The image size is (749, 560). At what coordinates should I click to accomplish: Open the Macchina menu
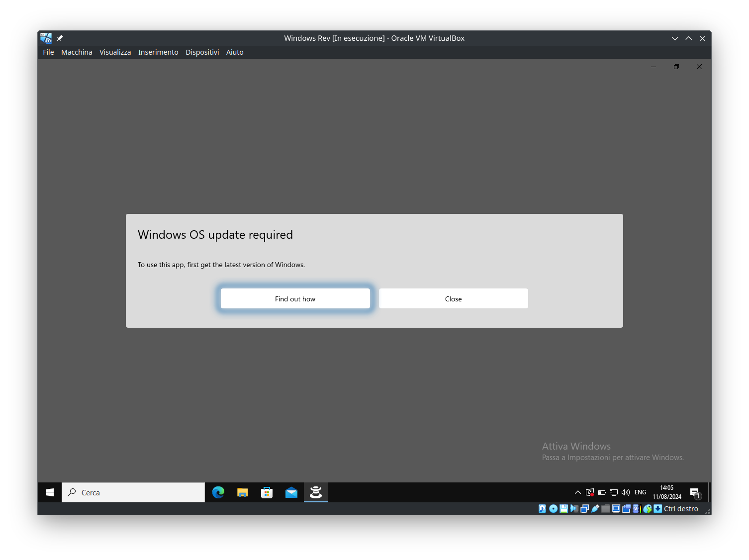coord(77,52)
